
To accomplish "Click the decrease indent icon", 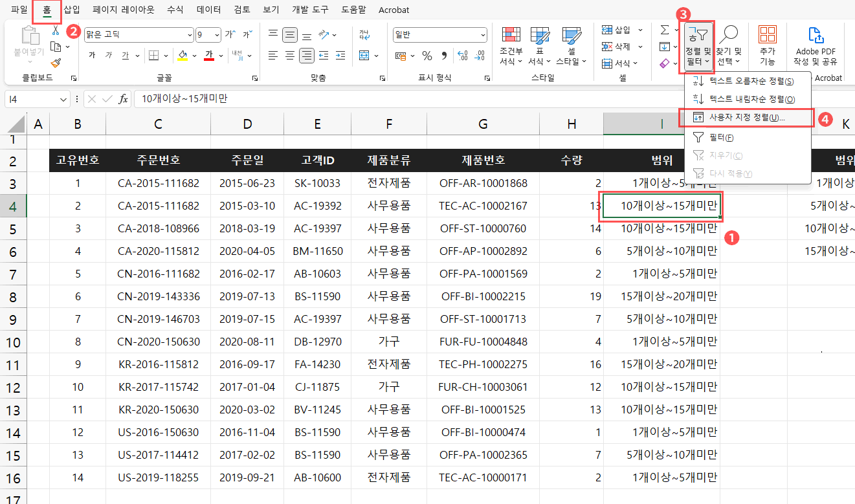I will [x=324, y=56].
